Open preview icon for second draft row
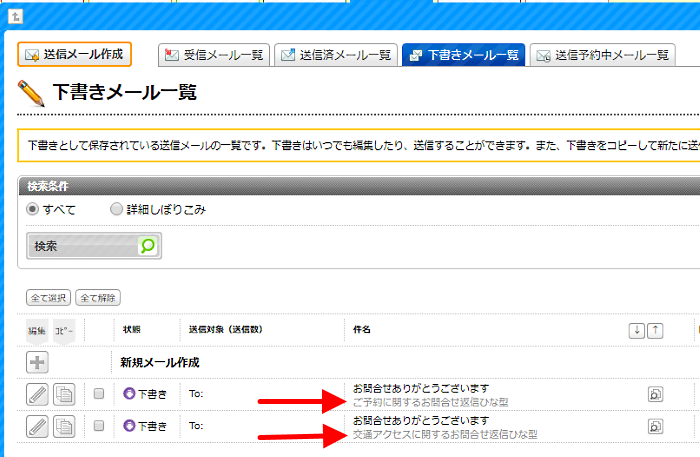The width and height of the screenshot is (700, 457). coord(656,426)
